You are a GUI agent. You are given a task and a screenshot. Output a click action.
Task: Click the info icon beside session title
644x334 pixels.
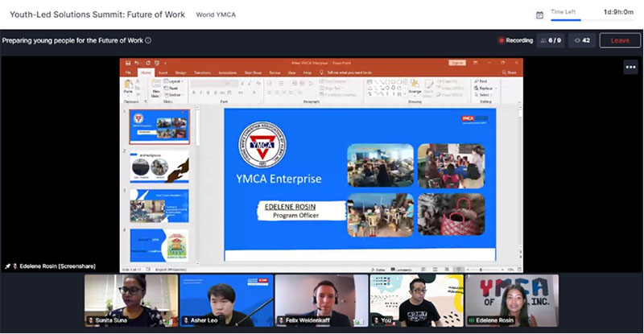148,40
